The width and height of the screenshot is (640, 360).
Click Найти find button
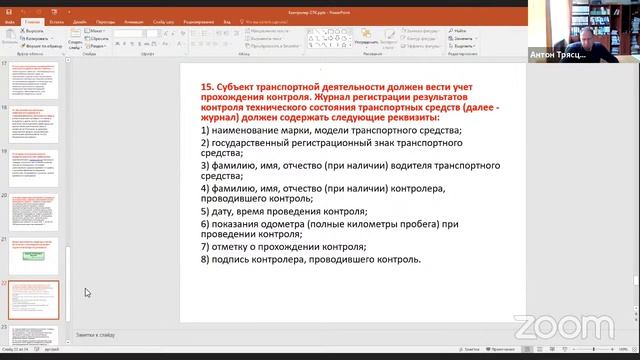click(457, 31)
